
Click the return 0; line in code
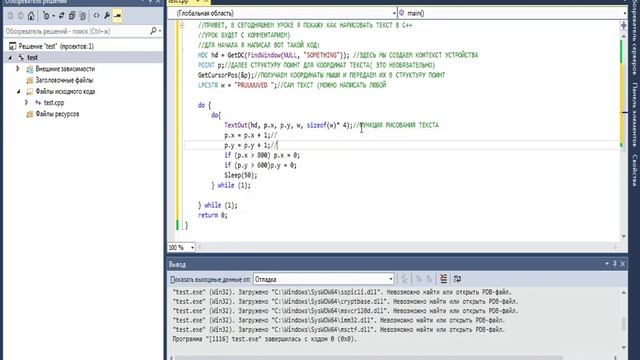tap(213, 216)
